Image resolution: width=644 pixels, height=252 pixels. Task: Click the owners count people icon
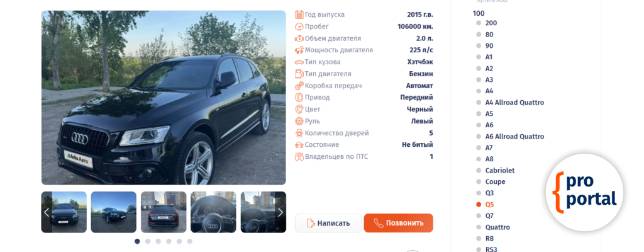[299, 156]
